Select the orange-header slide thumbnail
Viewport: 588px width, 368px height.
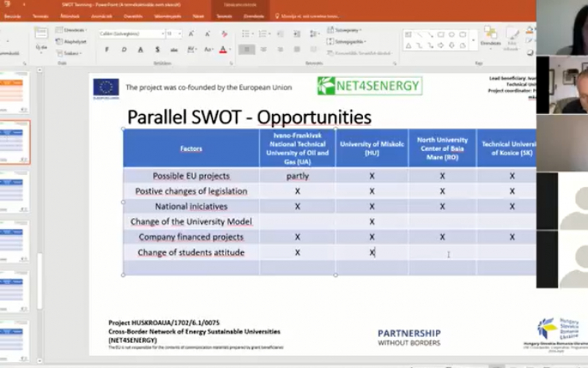[x=15, y=93]
